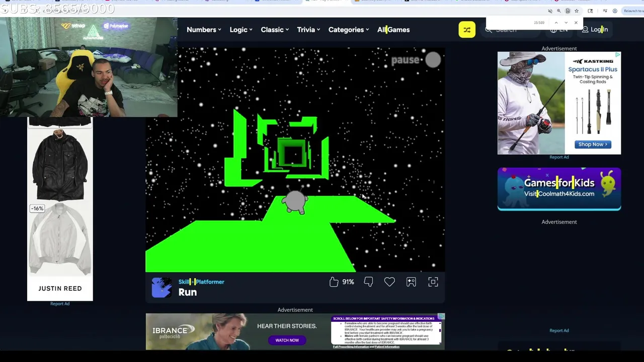Click Full Prescribing Information link
The image size is (644, 362).
(351, 347)
